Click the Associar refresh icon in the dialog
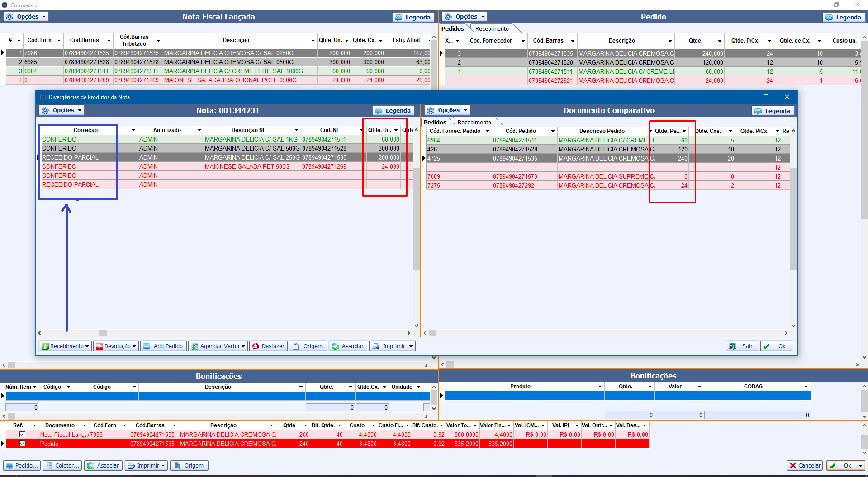Image resolution: width=868 pixels, height=477 pixels. click(335, 346)
